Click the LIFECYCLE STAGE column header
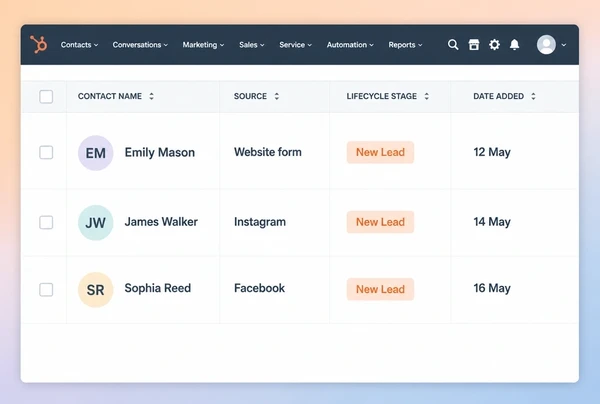The image size is (600, 404). point(382,96)
